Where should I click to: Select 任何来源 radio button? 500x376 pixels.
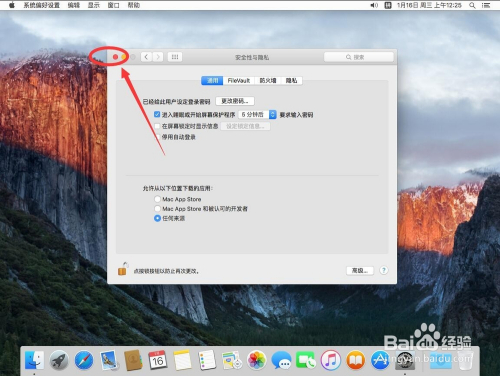coord(157,218)
